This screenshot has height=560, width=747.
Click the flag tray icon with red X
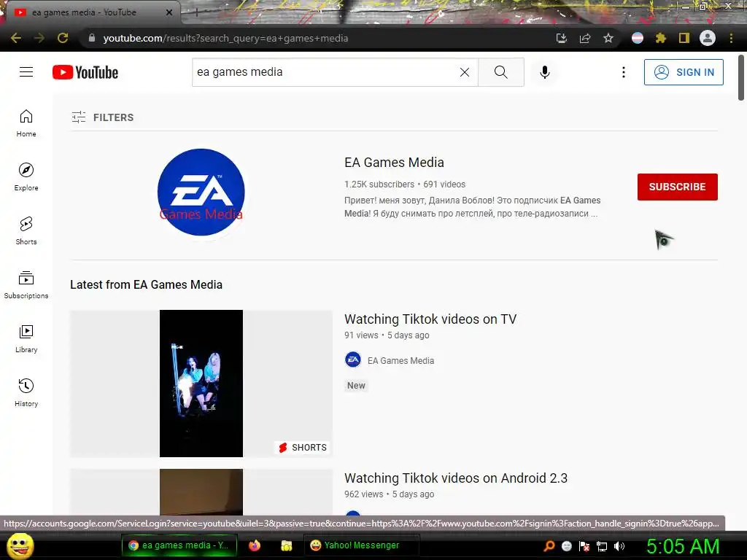pyautogui.click(x=584, y=546)
